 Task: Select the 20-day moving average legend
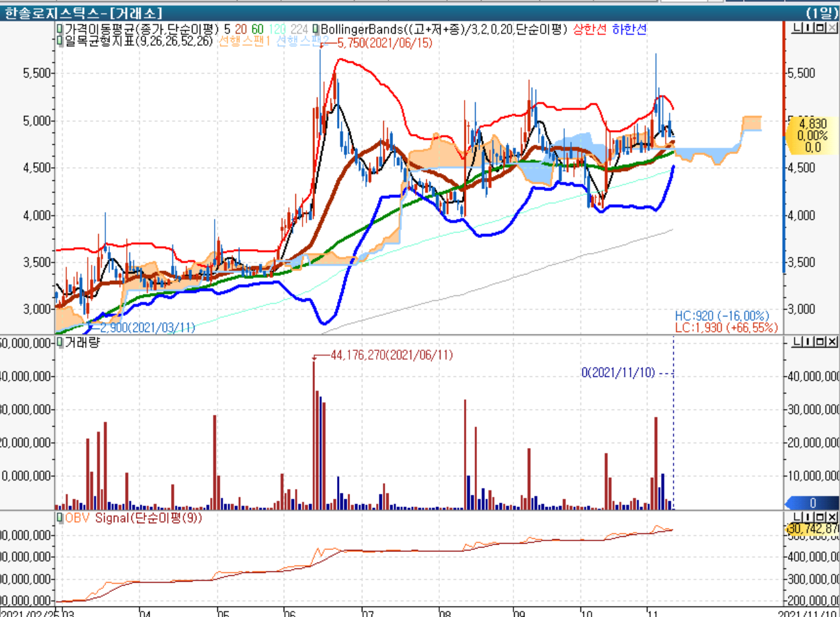tap(241, 29)
